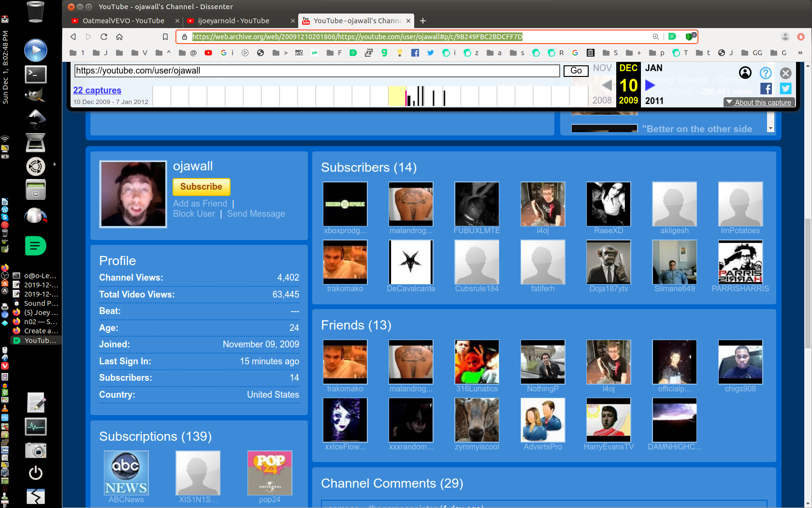This screenshot has width=812, height=508.
Task: Open the Twitter bookmark in bookmarks bar
Action: click(431, 53)
